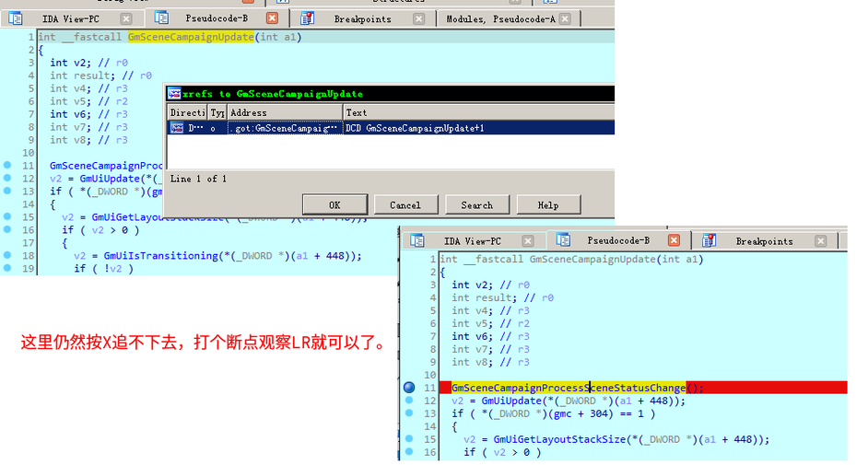Screen dimensions: 868x465
Task: Click 'int v2;' declaration in upper window
Action: pyautogui.click(x=70, y=63)
